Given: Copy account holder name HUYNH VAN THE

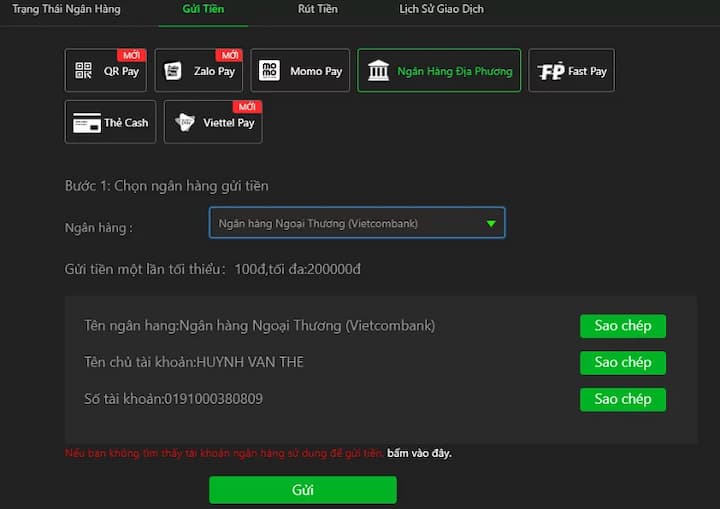Looking at the screenshot, I should click(622, 362).
